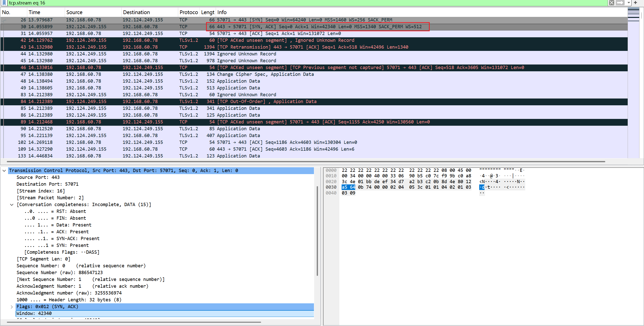Select Sequence Number (raw): 886547123 line
The image size is (644, 326).
click(60, 273)
